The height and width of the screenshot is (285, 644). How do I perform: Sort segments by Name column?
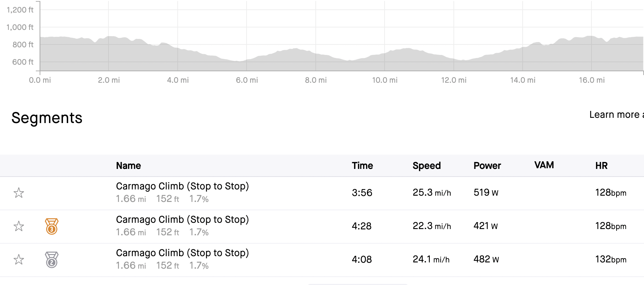(x=128, y=166)
